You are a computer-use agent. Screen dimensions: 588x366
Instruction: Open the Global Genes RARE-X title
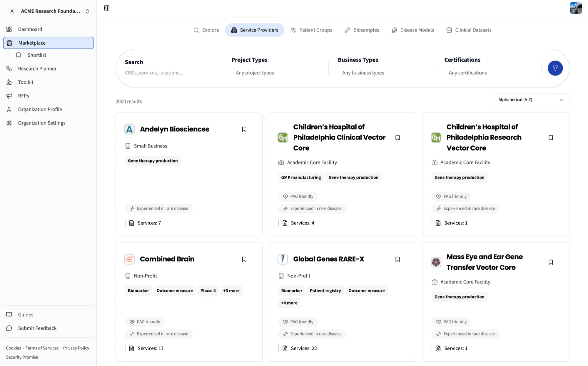pos(329,259)
